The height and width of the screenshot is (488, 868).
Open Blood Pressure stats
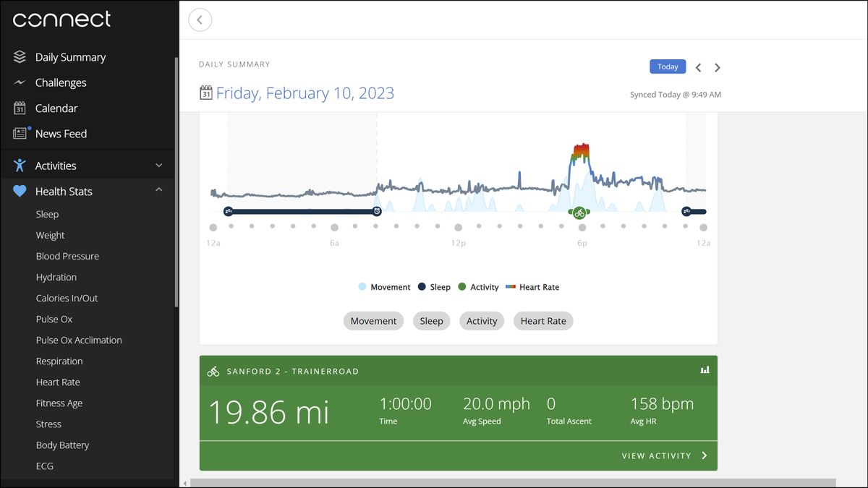(67, 256)
